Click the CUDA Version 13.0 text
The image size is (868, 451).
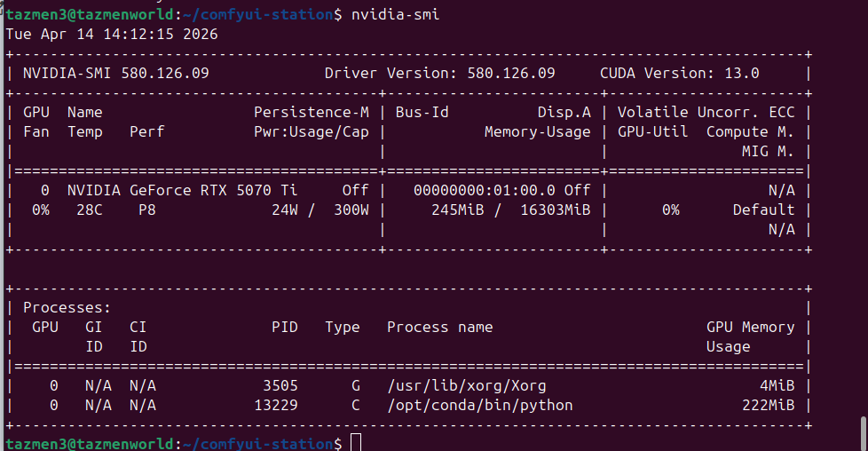click(x=679, y=74)
